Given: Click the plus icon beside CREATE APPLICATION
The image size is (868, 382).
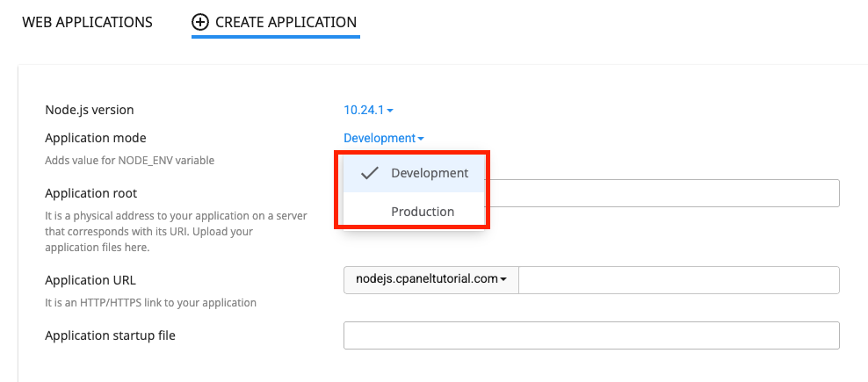Looking at the screenshot, I should pyautogui.click(x=199, y=23).
